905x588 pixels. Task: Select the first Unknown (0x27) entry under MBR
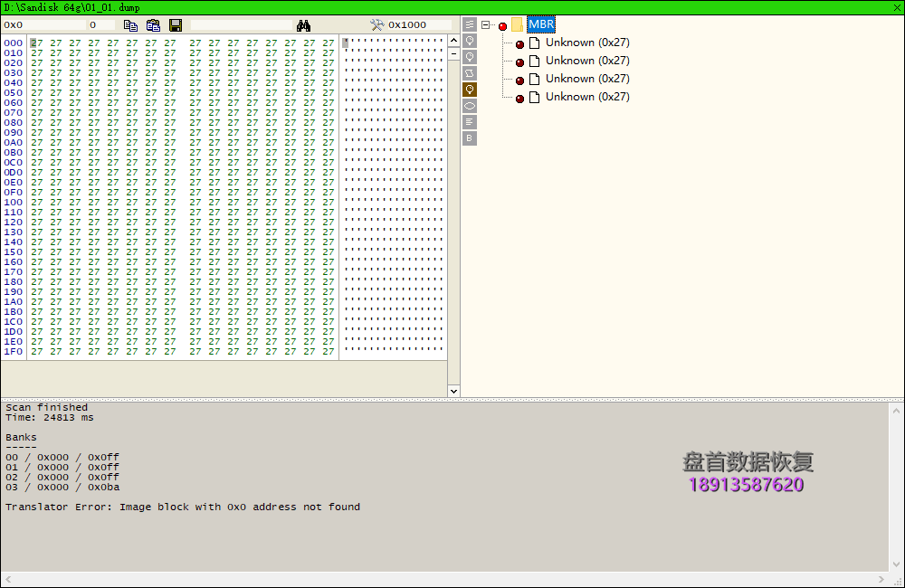click(587, 43)
